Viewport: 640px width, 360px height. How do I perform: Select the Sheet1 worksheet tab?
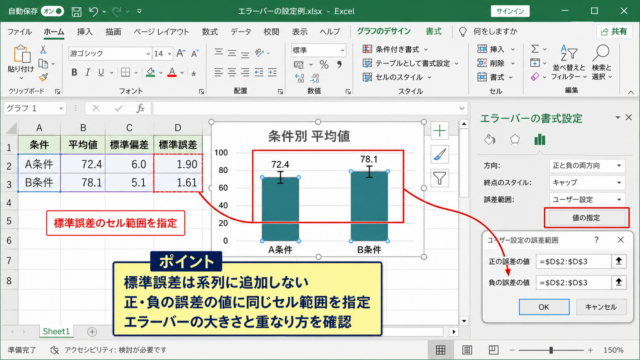pyautogui.click(x=56, y=331)
